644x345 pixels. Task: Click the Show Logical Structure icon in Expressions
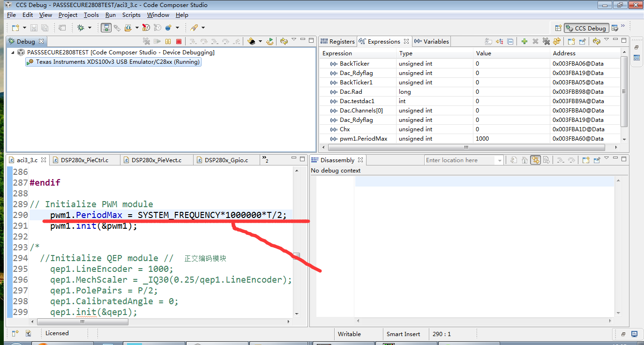[x=500, y=41]
